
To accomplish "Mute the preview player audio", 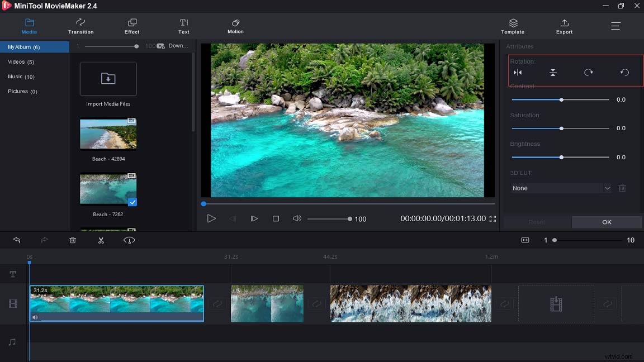I will point(297,218).
